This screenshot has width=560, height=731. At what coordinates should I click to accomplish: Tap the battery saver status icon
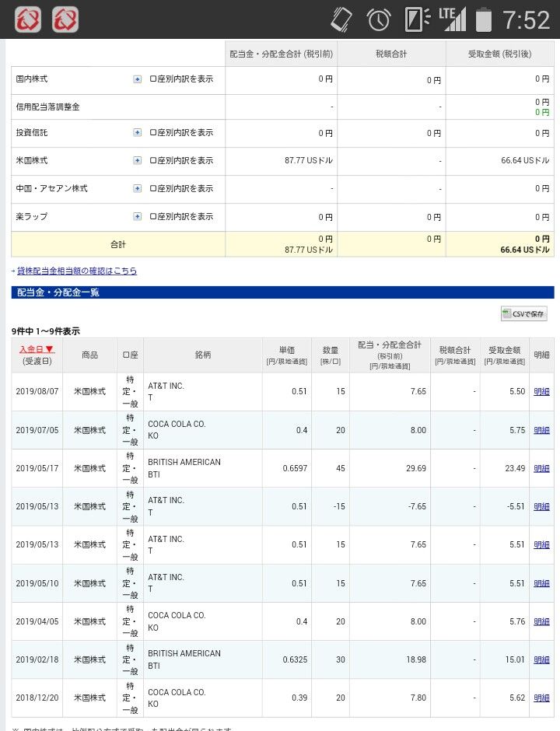click(x=417, y=20)
